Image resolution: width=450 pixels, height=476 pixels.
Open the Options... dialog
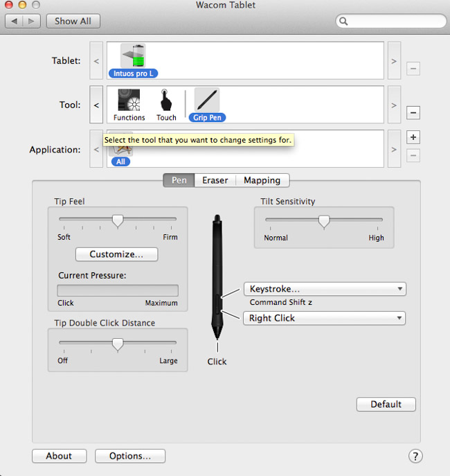coord(130,456)
